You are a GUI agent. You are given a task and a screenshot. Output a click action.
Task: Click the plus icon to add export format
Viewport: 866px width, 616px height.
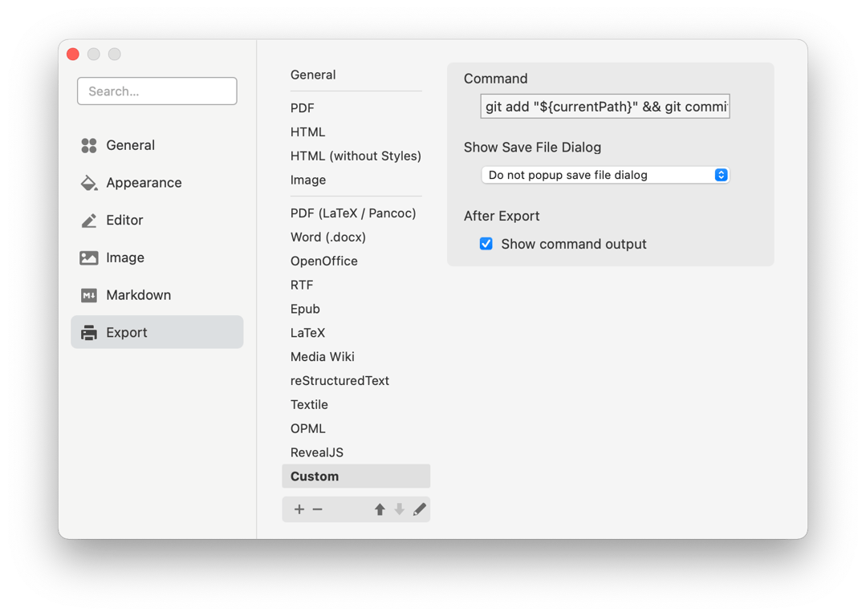[x=299, y=509]
